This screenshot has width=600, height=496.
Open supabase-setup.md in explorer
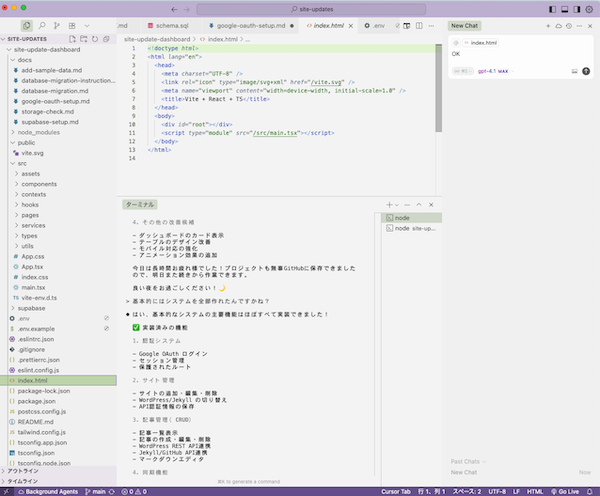(x=58, y=122)
